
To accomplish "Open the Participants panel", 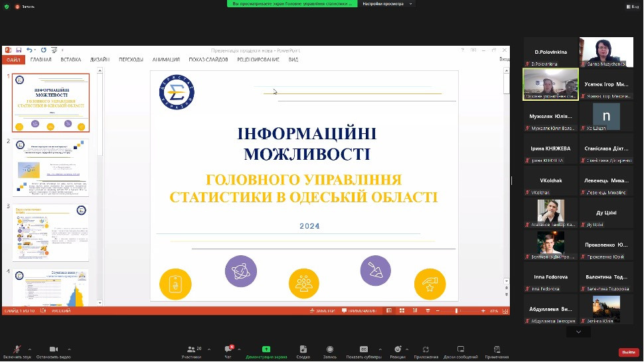I will click(191, 351).
